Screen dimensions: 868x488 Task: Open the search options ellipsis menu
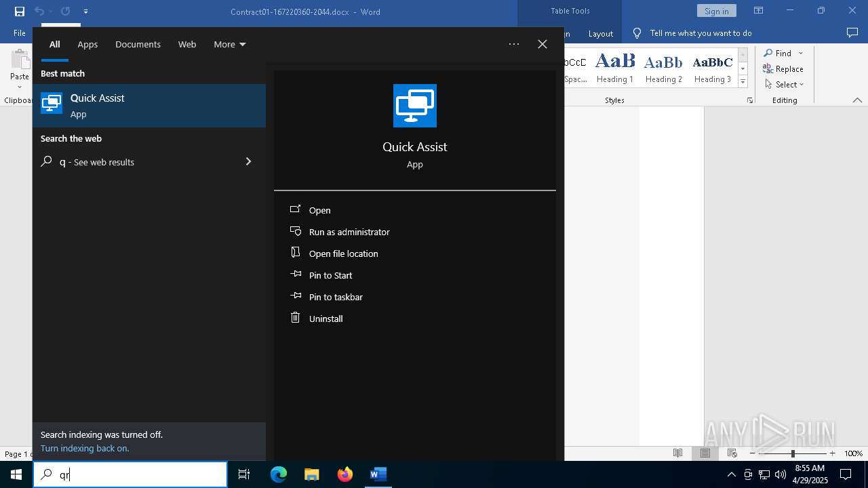514,44
